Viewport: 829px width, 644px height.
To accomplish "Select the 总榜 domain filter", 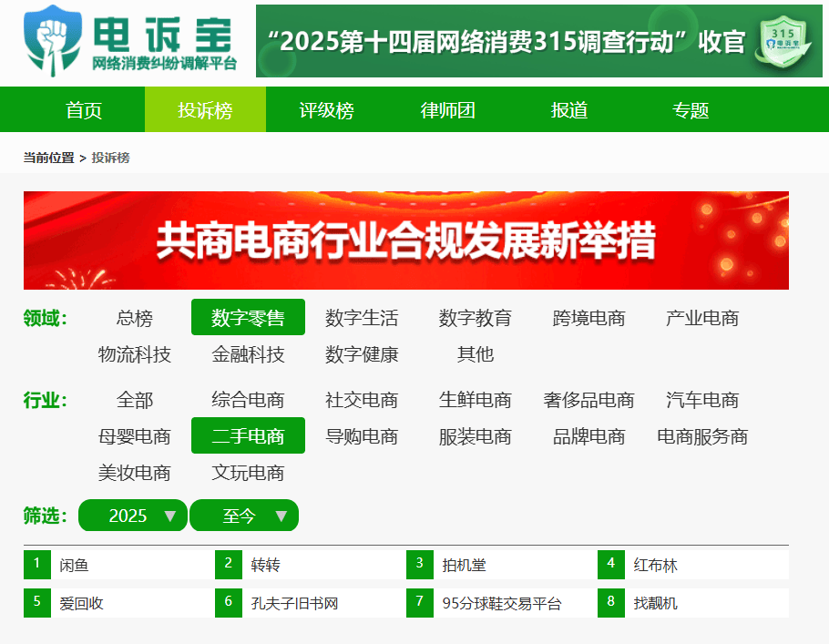I will [134, 318].
